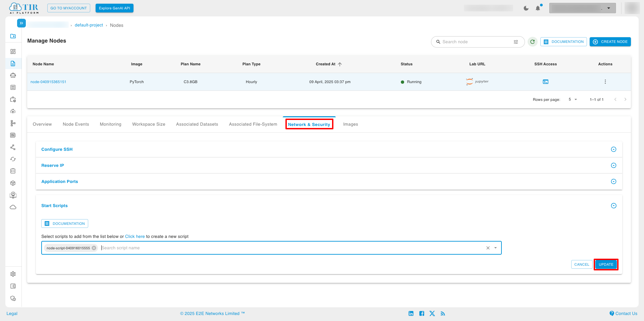Open the monitor with badge icon in sidebar

click(13, 195)
